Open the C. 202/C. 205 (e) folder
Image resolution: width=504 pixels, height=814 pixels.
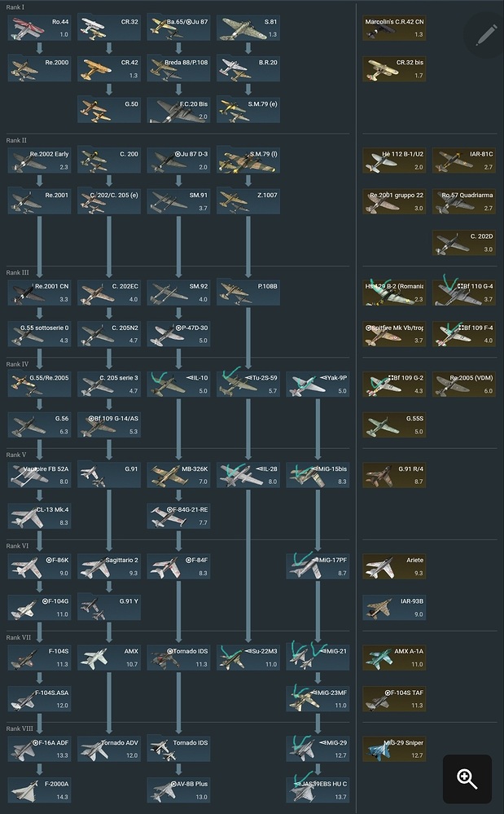point(109,201)
